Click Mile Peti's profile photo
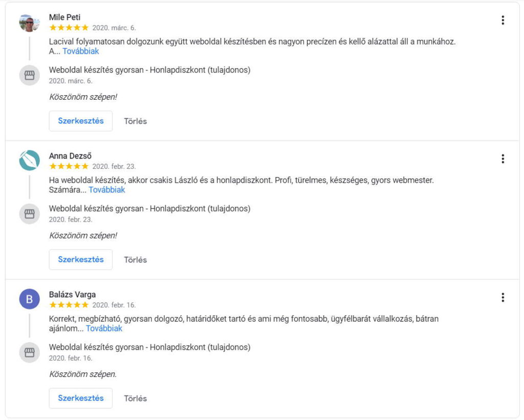 click(29, 23)
